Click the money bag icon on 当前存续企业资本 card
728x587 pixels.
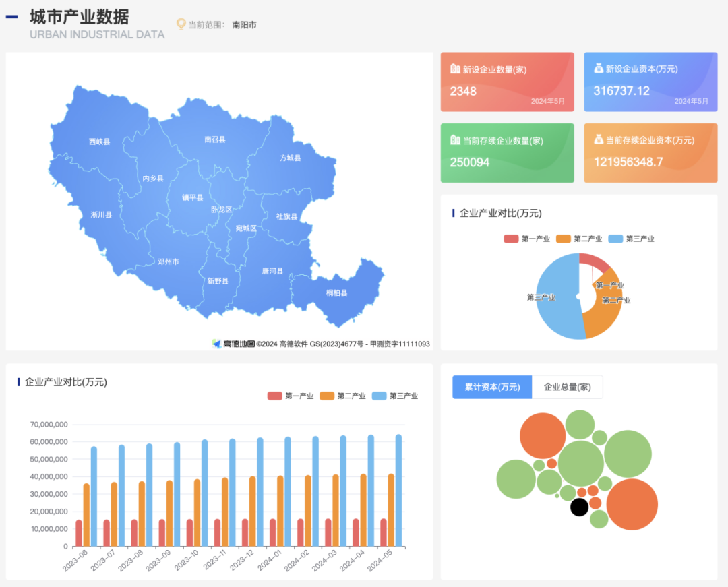click(x=599, y=140)
